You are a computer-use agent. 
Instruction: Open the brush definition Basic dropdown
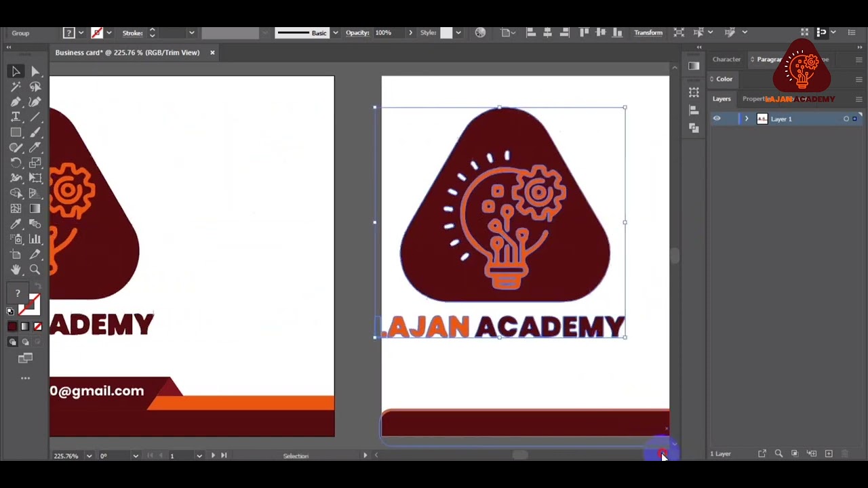click(335, 33)
